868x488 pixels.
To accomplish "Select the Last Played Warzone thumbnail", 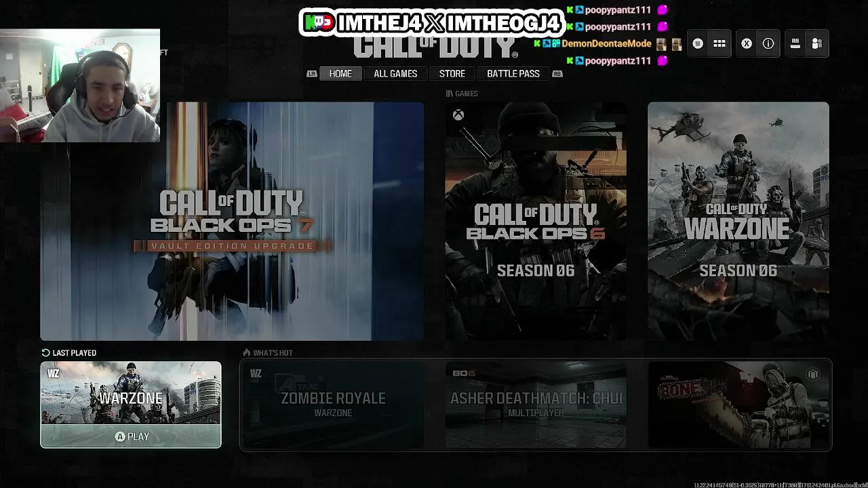I will [x=131, y=393].
